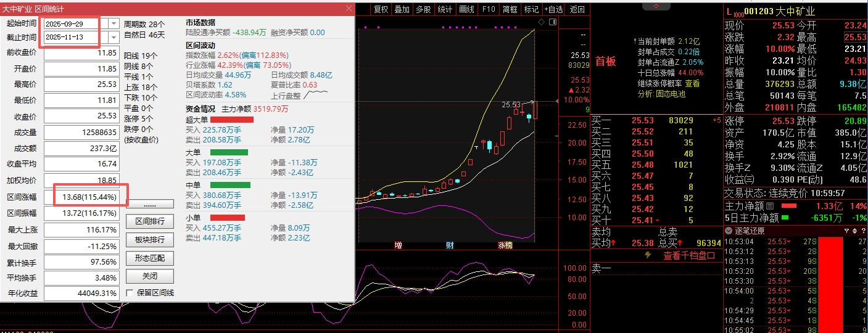Click the 固态电池 analysis link
This screenshot has height=333, width=868.
(671, 94)
